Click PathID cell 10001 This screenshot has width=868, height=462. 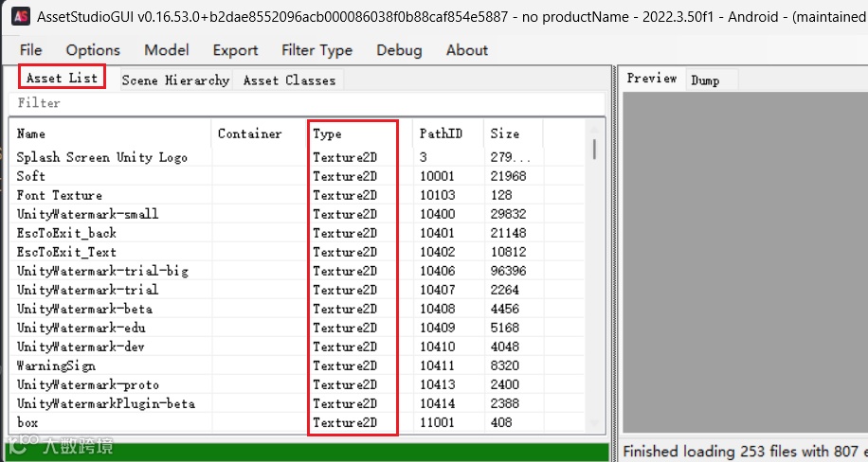coord(438,176)
